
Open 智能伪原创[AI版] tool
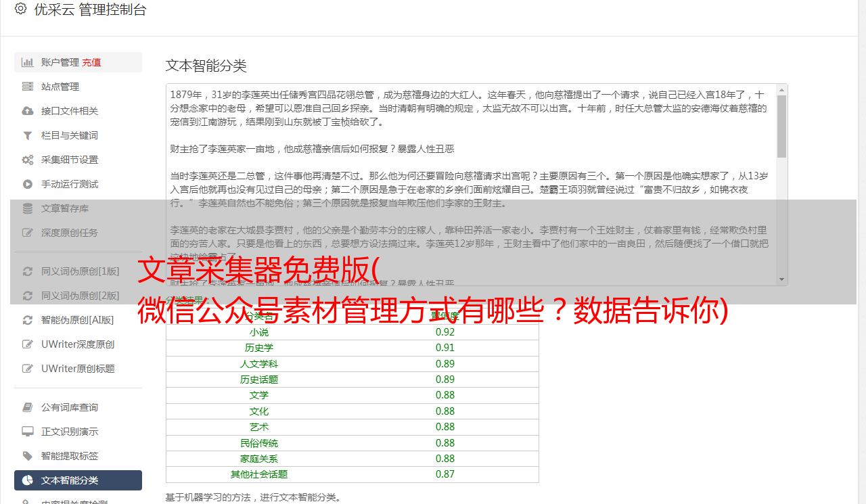pos(78,320)
